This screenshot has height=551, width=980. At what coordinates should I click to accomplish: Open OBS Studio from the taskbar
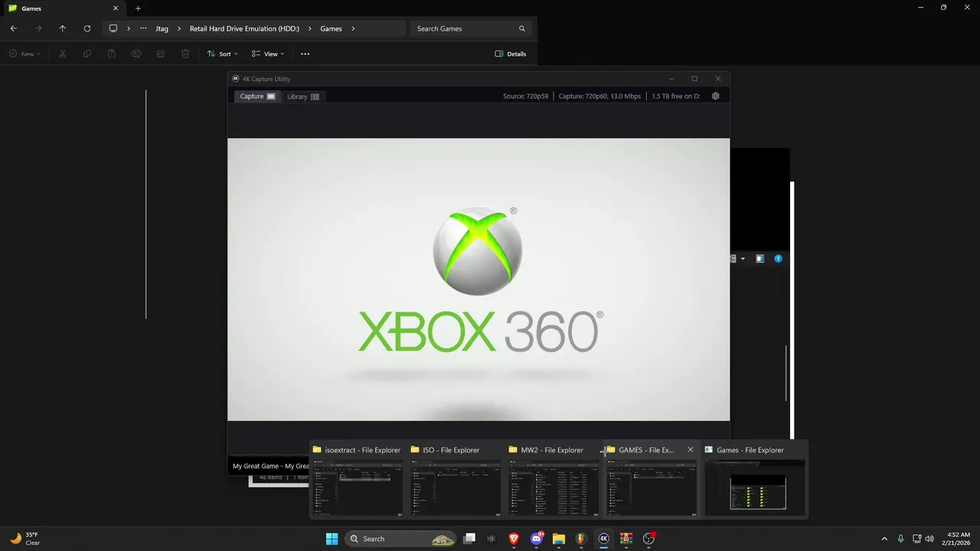[x=648, y=539]
